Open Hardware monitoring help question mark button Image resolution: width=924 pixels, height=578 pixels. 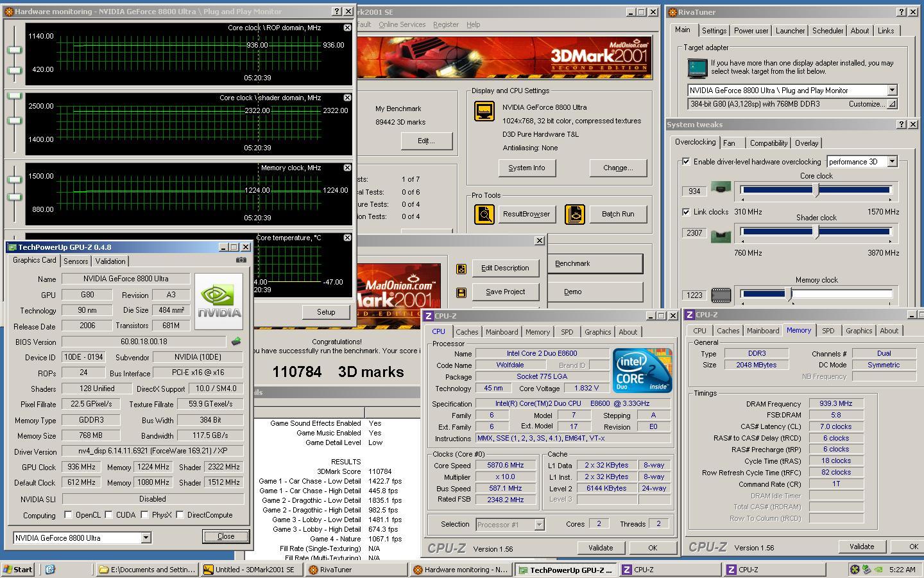pos(337,12)
